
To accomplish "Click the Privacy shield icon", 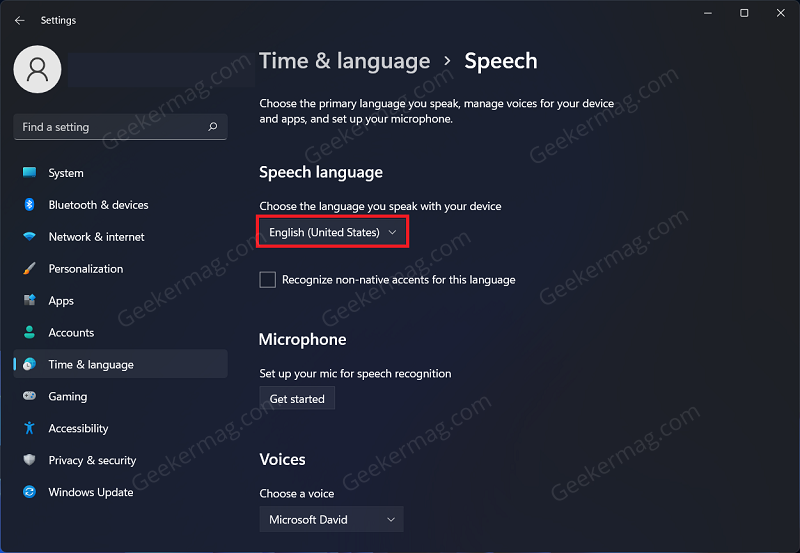I will tap(30, 460).
